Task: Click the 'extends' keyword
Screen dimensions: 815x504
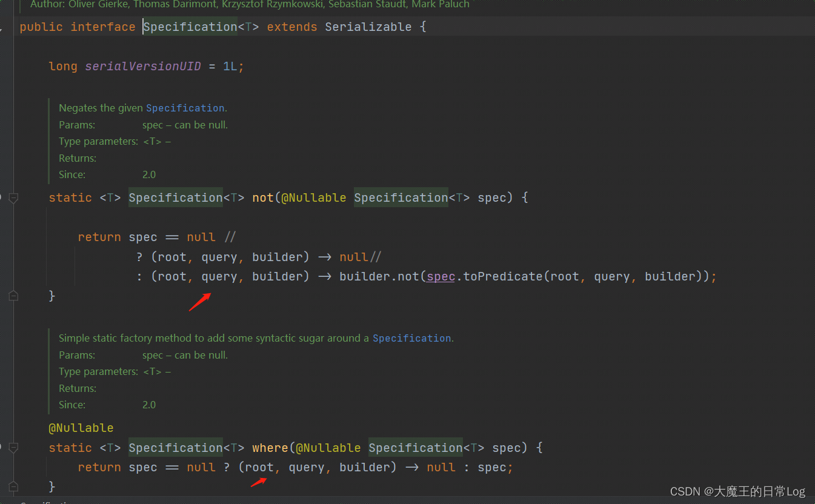Action: 292,27
